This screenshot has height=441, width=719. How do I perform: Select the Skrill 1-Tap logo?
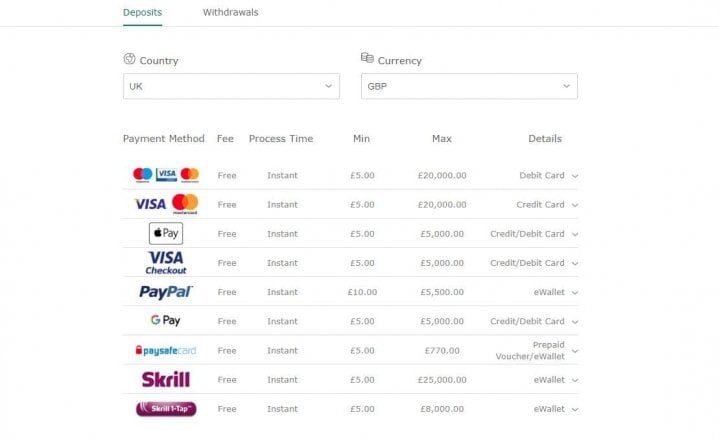166,408
